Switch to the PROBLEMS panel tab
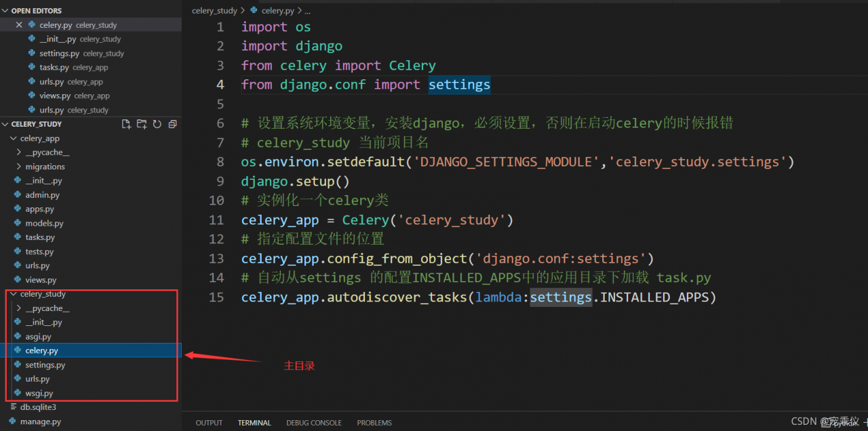 (374, 423)
